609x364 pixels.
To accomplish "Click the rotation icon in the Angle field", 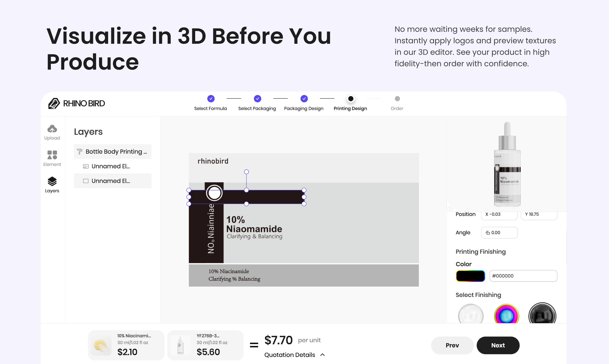I will [x=488, y=233].
